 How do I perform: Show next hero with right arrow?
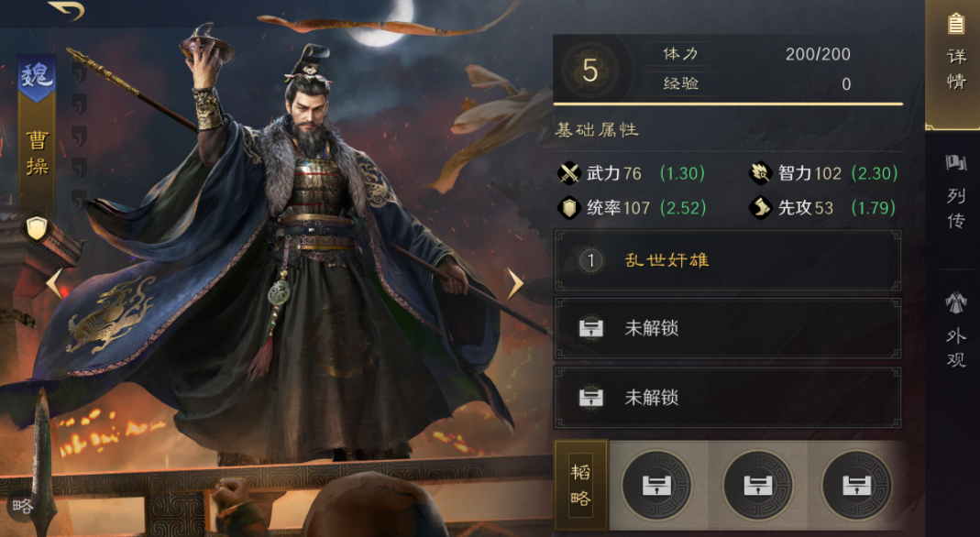click(514, 283)
